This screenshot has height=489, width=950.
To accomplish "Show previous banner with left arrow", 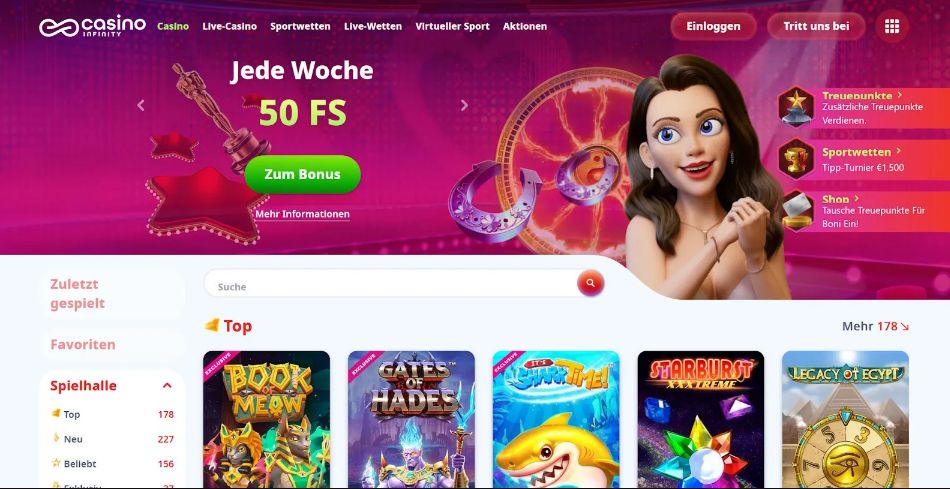I will pyautogui.click(x=141, y=105).
